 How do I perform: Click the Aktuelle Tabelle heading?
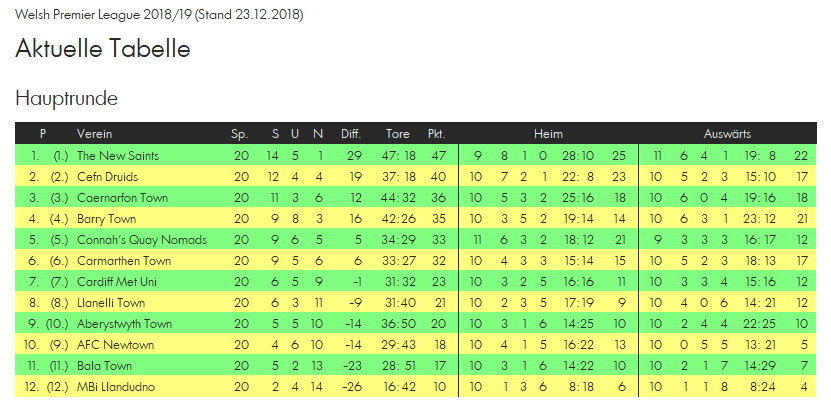coord(103,49)
